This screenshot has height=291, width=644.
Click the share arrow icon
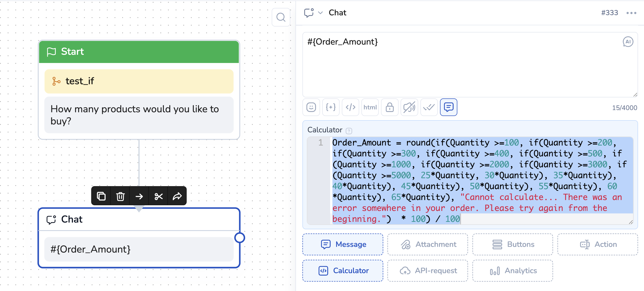[177, 196]
